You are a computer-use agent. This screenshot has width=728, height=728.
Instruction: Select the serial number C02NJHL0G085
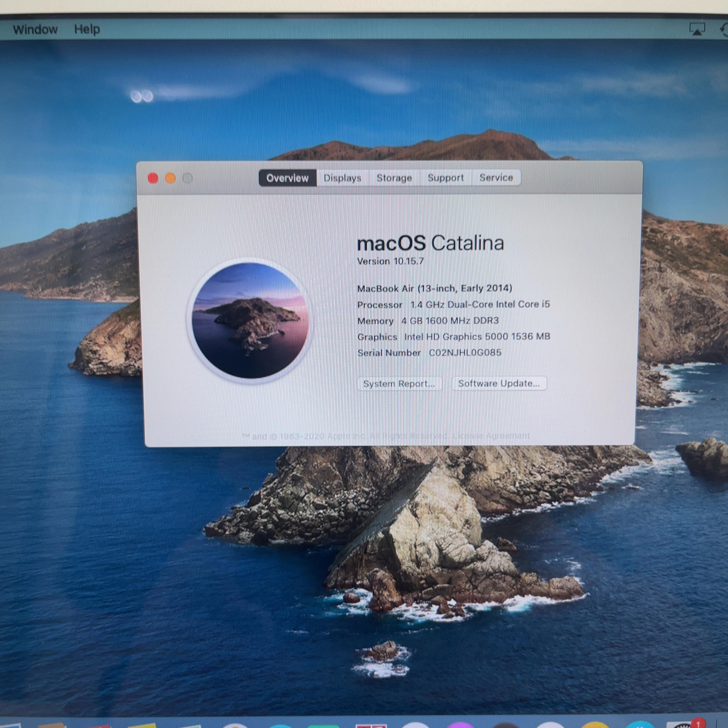tap(465, 353)
